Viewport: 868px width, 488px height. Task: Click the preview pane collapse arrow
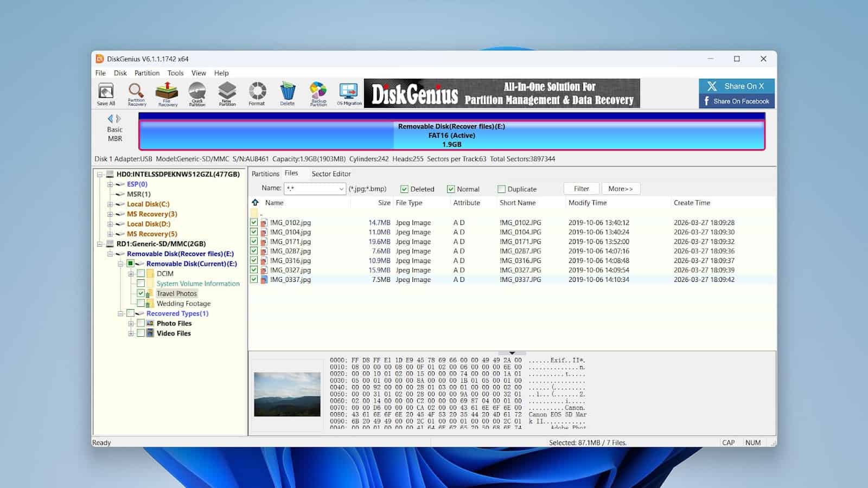click(512, 353)
